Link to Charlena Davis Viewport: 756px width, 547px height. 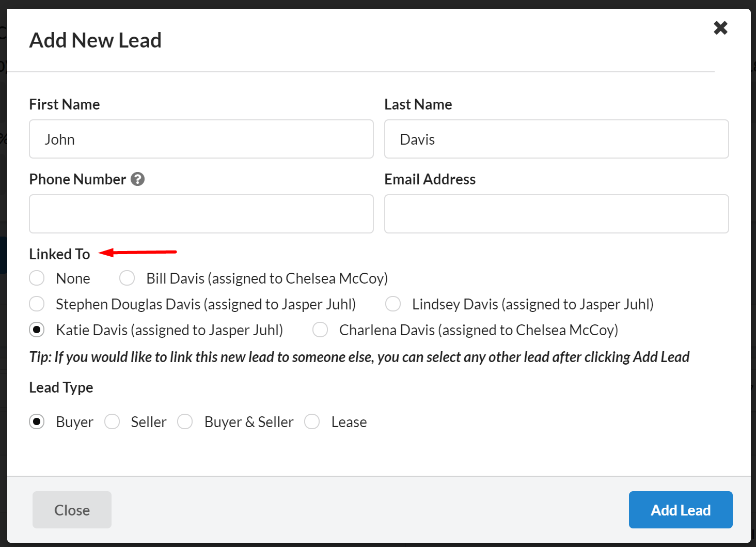[x=320, y=330]
